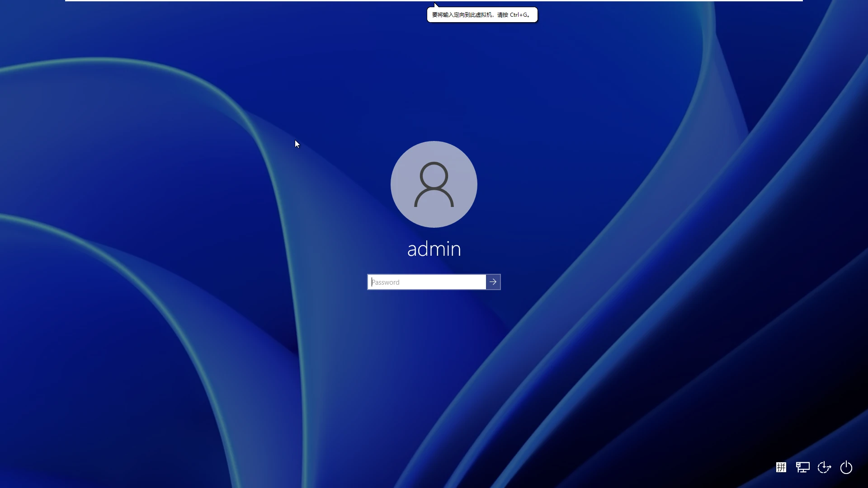The height and width of the screenshot is (488, 868).
Task: Click the Ctrl+G virtual machine input tooltip
Action: tap(482, 15)
